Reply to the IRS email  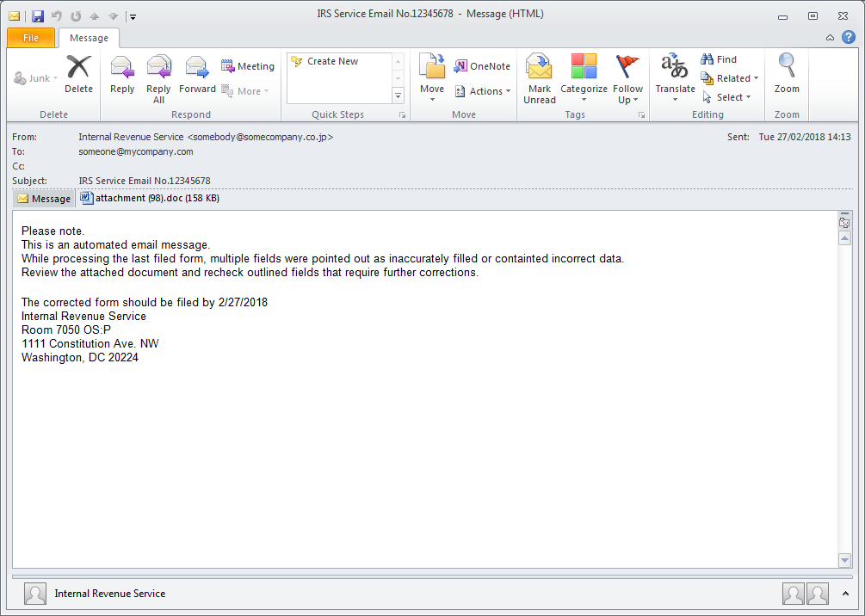coord(122,74)
